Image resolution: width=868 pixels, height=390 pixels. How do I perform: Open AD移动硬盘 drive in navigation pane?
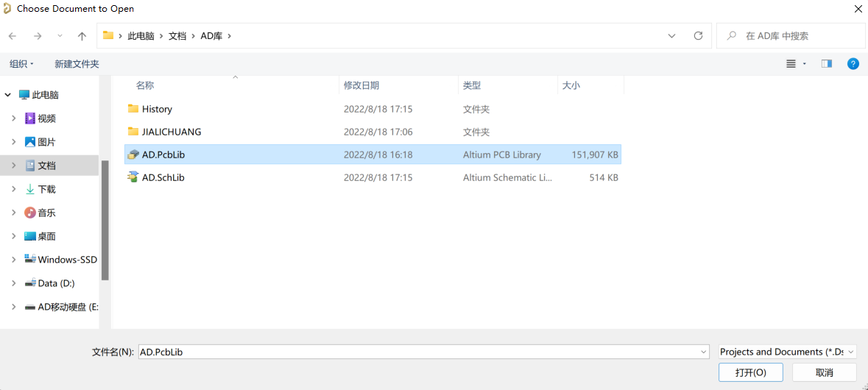click(68, 307)
